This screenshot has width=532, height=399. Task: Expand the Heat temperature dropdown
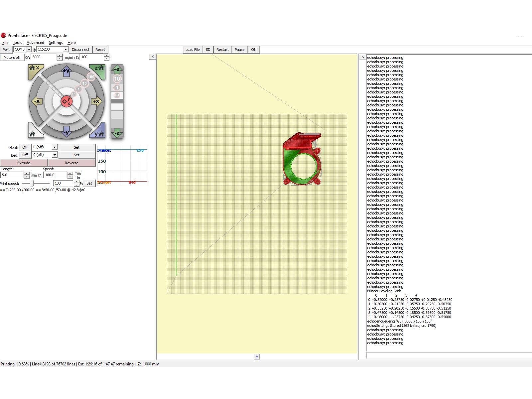tap(55, 147)
